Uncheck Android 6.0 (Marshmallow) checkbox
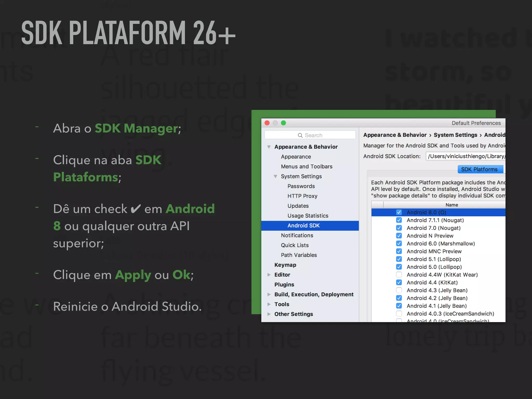The image size is (532, 399). [x=399, y=244]
